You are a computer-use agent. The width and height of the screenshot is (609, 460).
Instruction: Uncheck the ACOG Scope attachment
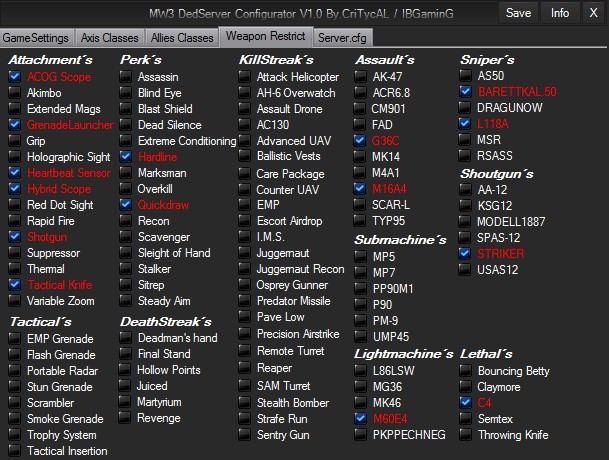click(x=14, y=77)
